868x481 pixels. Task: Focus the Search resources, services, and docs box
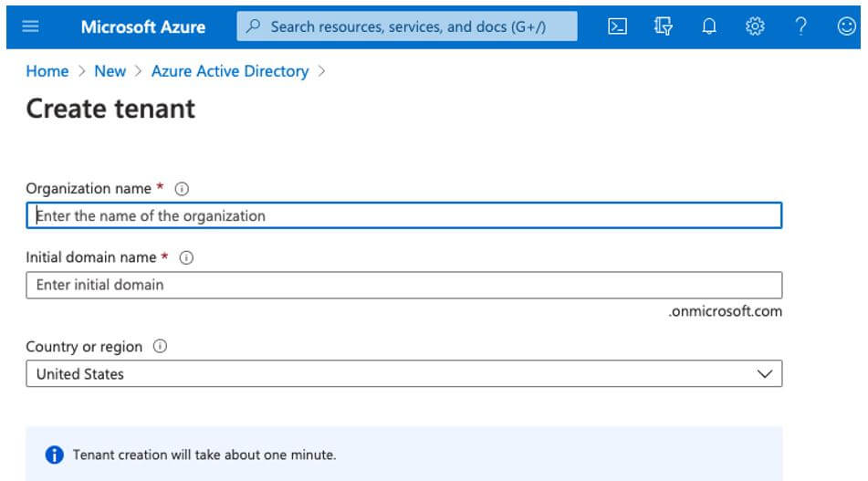(407, 26)
